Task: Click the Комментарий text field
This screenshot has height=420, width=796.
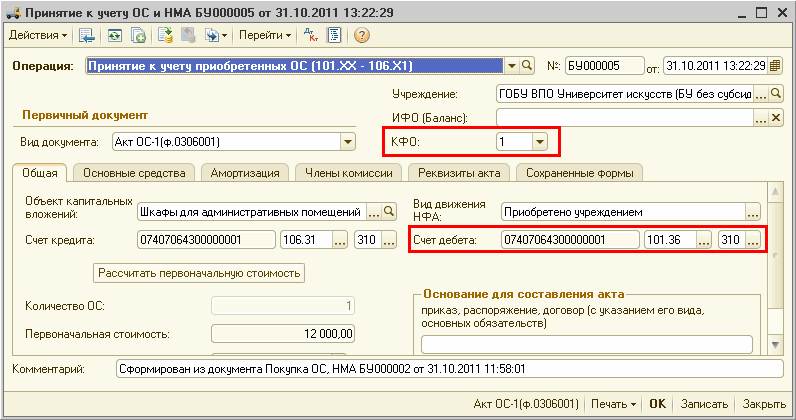Action: point(450,369)
